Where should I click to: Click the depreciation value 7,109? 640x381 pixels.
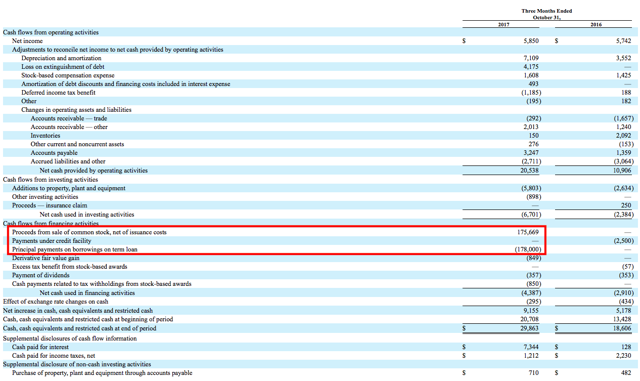pos(531,58)
